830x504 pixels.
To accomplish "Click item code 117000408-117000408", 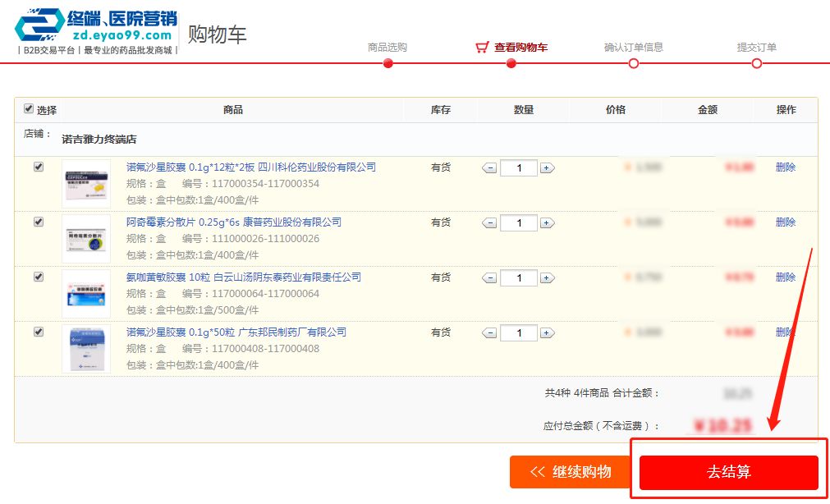I will coord(265,349).
